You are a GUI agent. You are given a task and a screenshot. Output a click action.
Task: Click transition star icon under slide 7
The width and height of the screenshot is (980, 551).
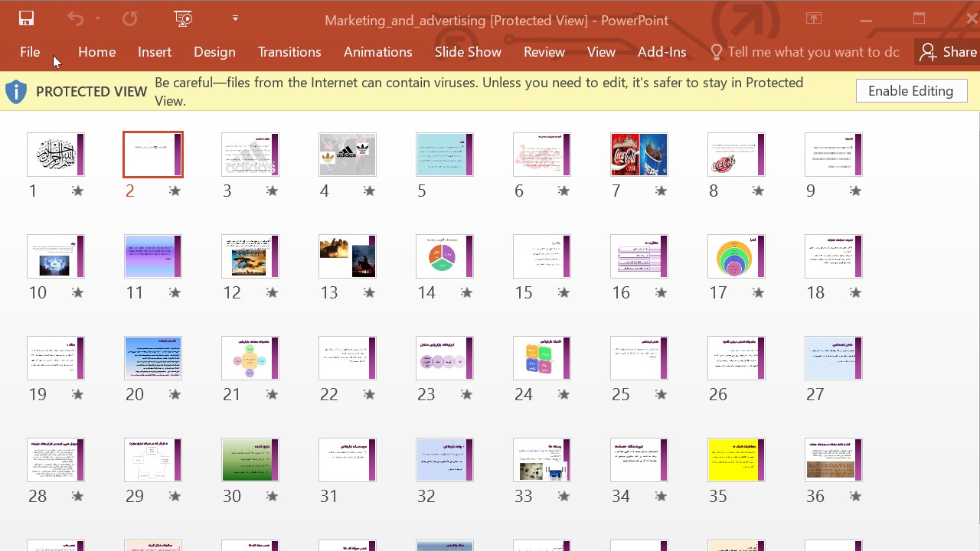661,191
